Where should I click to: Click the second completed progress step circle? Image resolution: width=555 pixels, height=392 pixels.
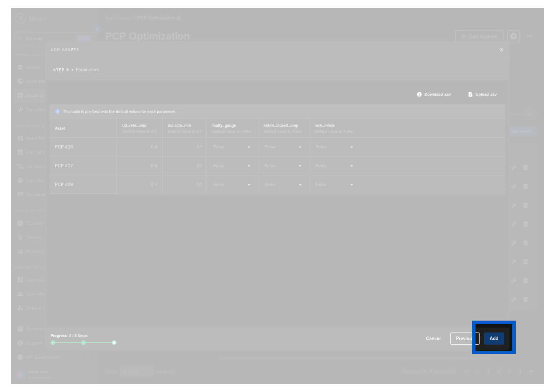pos(83,343)
